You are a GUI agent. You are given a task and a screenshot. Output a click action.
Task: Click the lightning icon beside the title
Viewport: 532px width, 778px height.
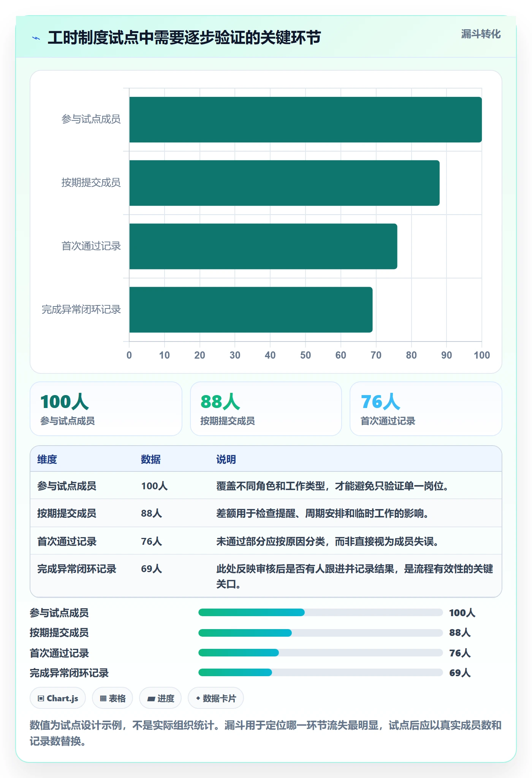(x=36, y=38)
